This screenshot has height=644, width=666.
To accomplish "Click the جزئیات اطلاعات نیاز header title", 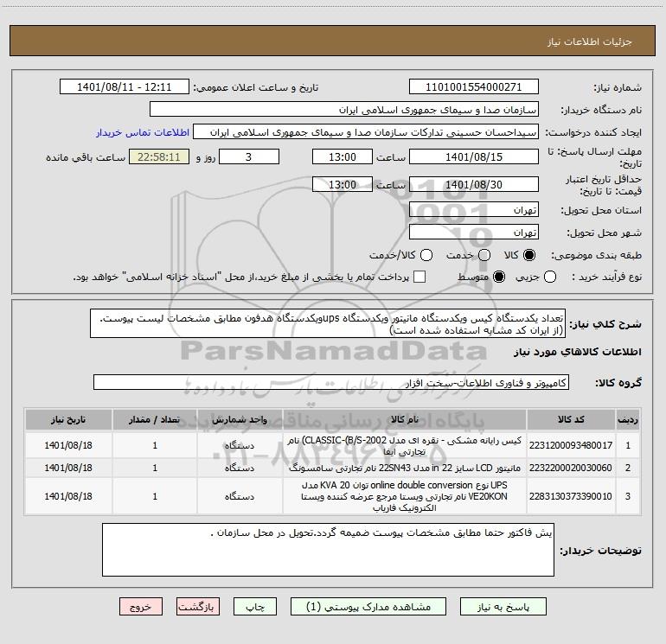I will point(589,41).
